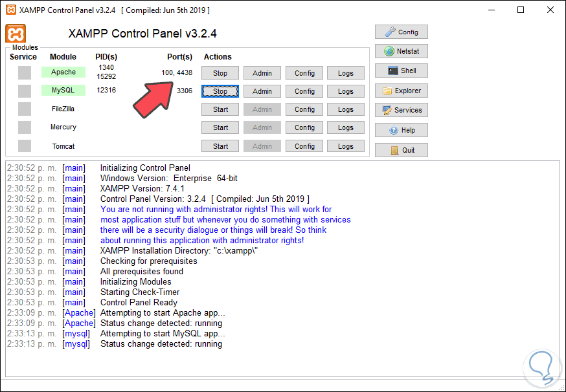Click log line "Initializing Control Panel"

tap(146, 168)
